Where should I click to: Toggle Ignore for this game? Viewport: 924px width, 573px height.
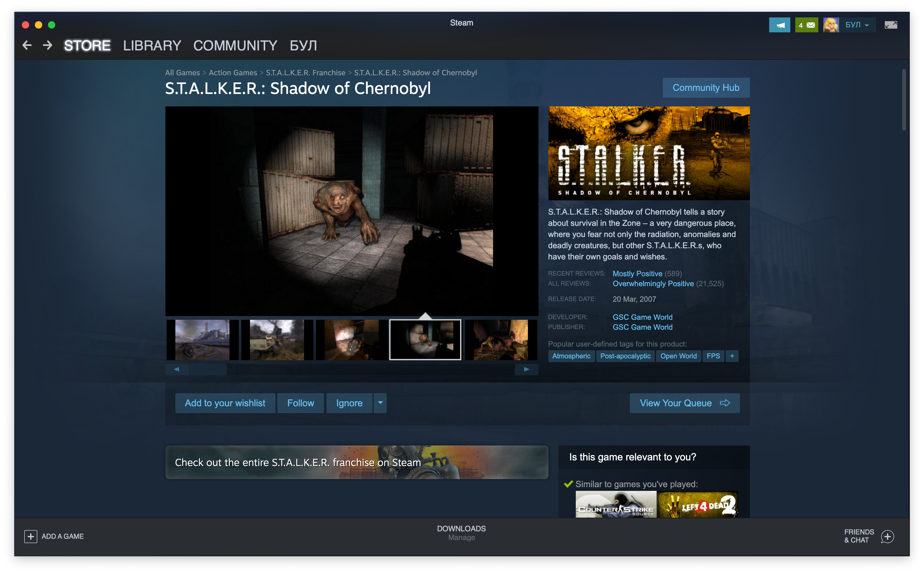click(349, 403)
